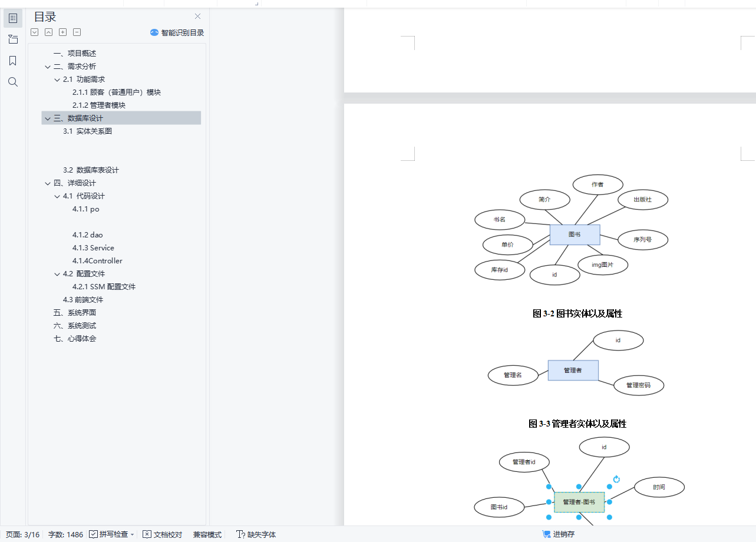This screenshot has width=756, height=542.
Task: Select the 序列号 attribute ellipse
Action: tap(642, 239)
